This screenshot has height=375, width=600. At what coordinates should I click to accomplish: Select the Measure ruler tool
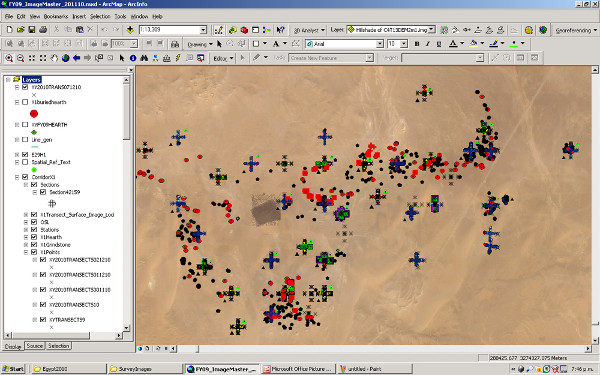(x=166, y=58)
